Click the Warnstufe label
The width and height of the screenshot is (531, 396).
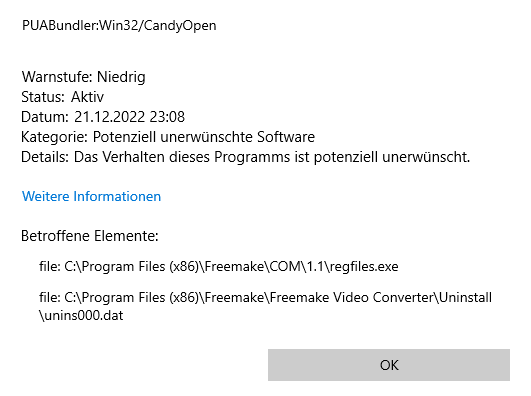click(58, 77)
